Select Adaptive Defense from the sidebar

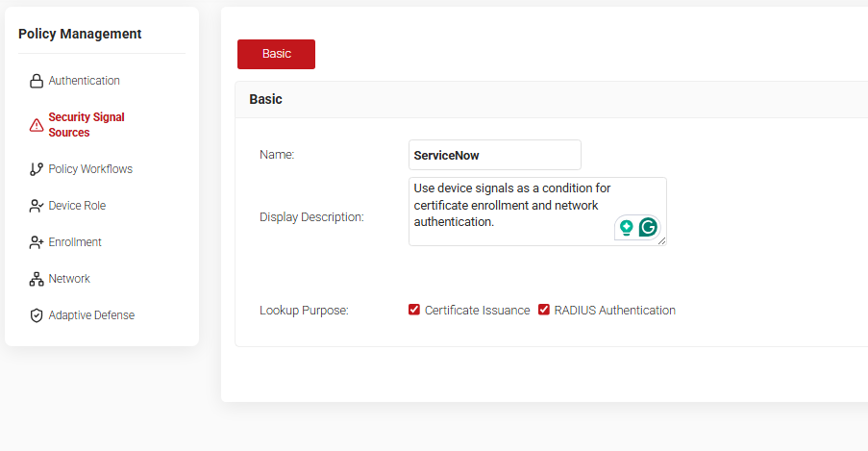point(91,315)
